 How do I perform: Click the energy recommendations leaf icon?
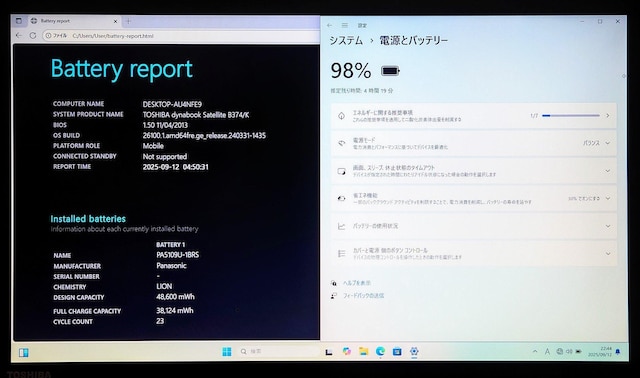[x=341, y=116]
